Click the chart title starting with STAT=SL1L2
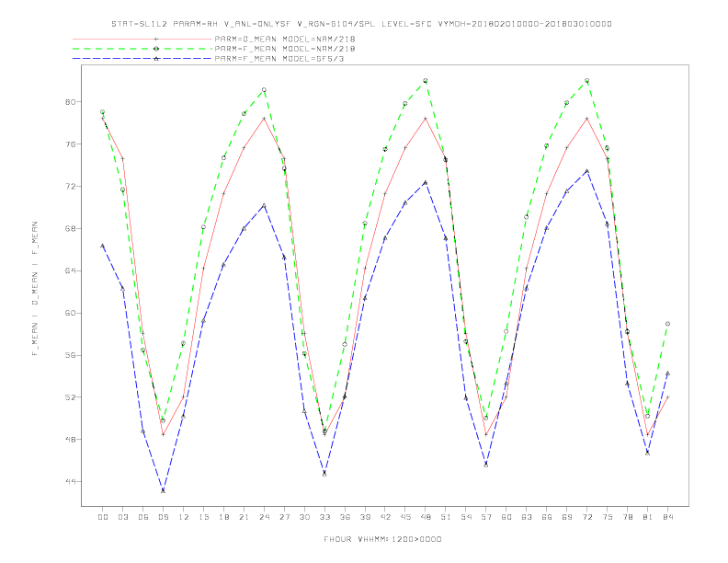The image size is (728, 563). tap(361, 24)
